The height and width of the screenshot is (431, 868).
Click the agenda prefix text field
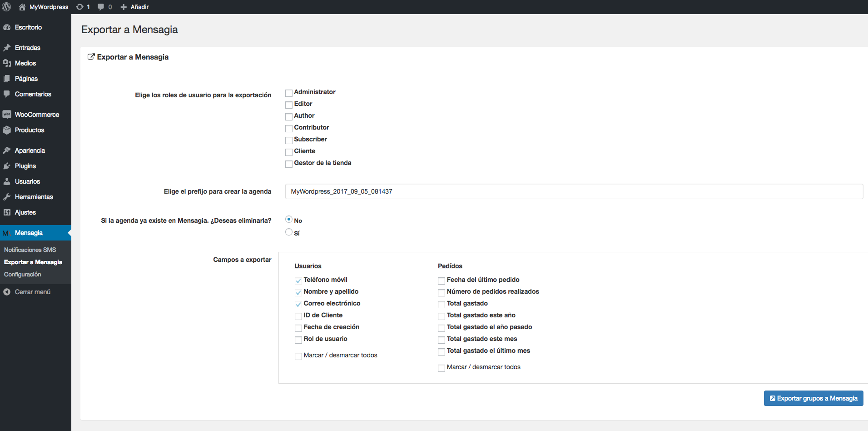574,191
